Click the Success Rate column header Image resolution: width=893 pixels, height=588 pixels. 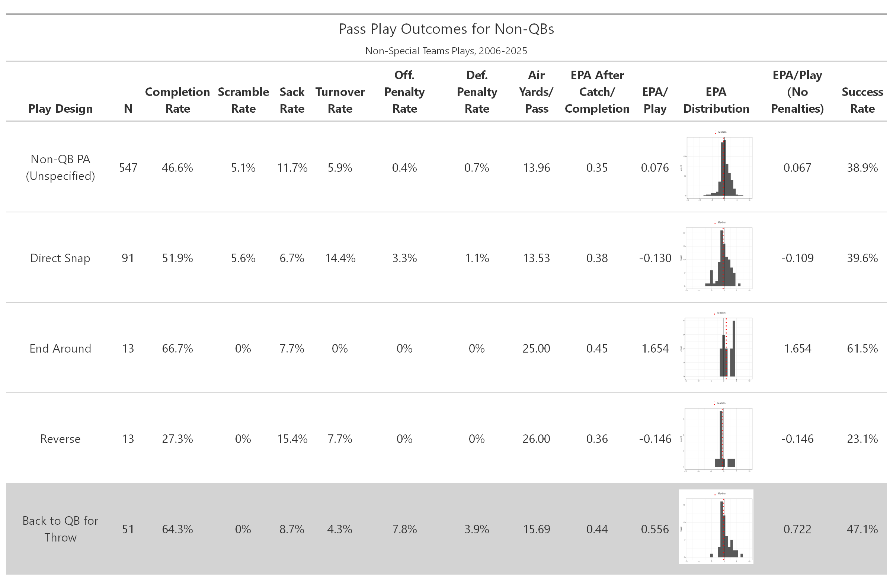click(862, 100)
